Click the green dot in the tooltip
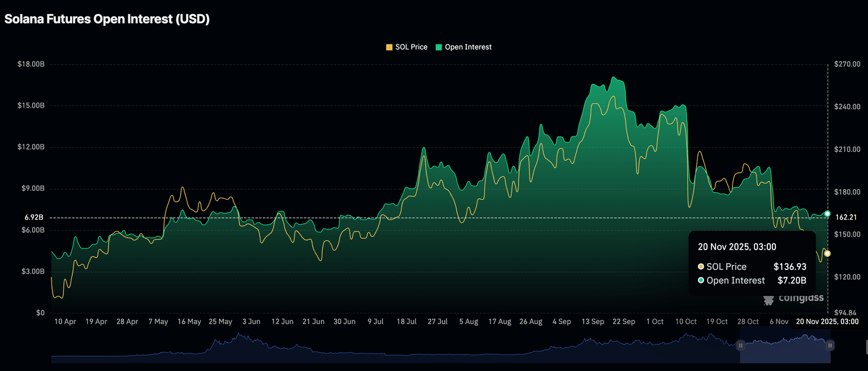Screen dimensions: 868x371 (x=701, y=280)
